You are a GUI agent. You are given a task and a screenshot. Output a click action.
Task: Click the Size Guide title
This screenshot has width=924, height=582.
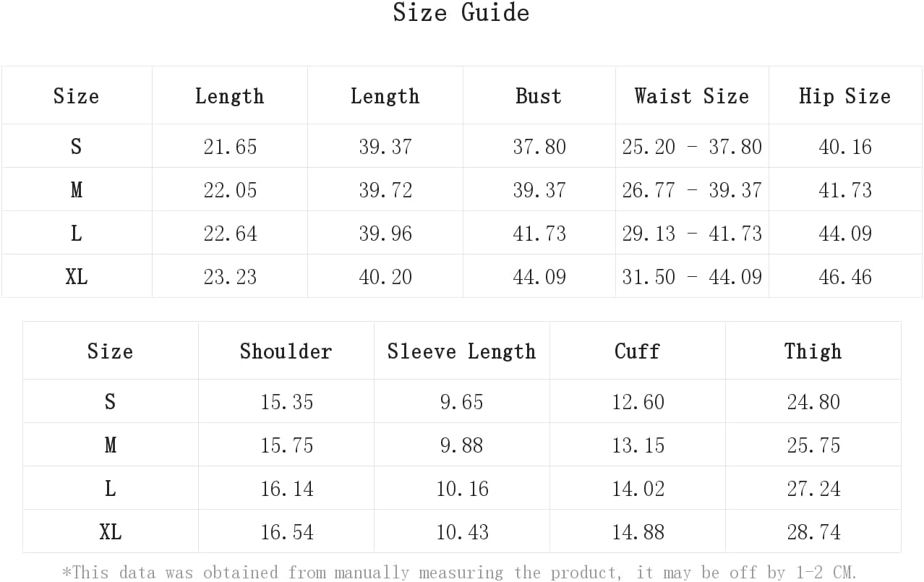[461, 12]
